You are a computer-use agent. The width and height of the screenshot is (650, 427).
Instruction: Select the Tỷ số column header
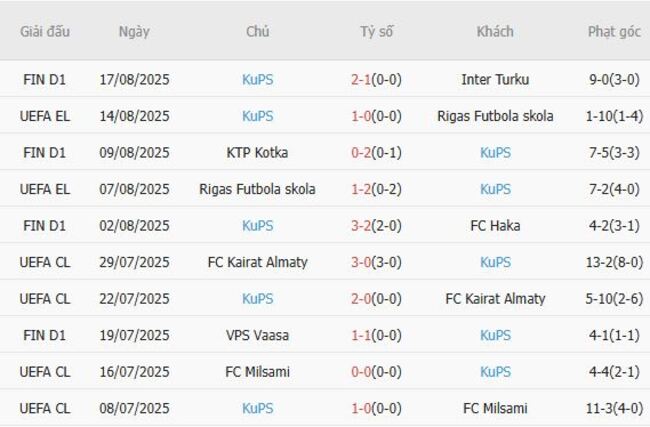[x=376, y=32]
